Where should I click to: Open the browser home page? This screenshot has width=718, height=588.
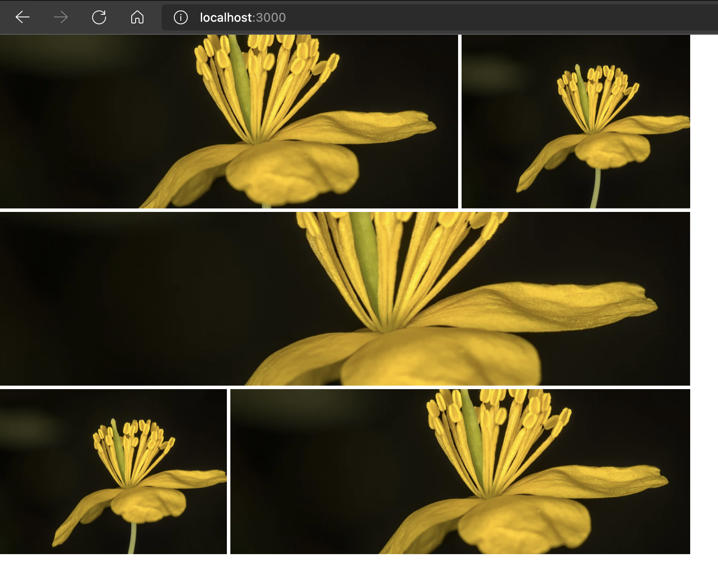click(x=137, y=17)
